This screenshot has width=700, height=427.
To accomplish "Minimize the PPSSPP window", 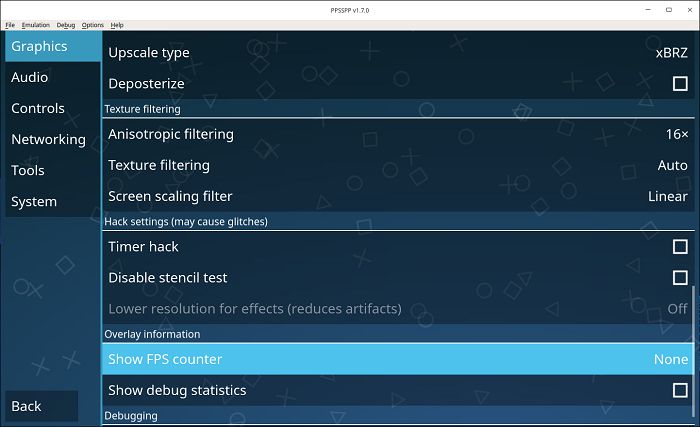I will [648, 10].
